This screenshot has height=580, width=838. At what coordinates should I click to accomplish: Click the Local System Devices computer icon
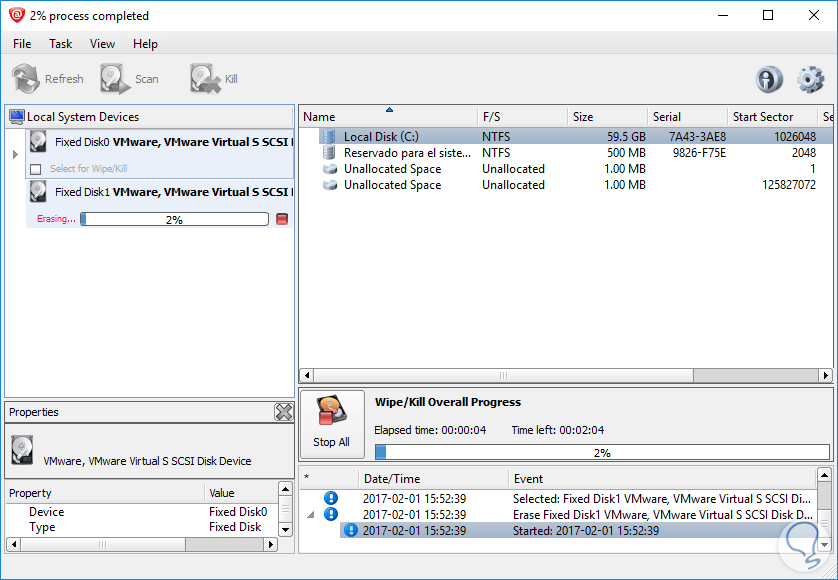click(17, 117)
